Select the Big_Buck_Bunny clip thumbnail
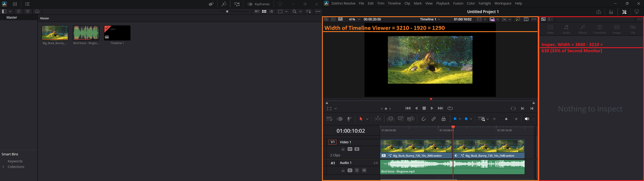The height and width of the screenshot is (181, 644). coord(55,33)
